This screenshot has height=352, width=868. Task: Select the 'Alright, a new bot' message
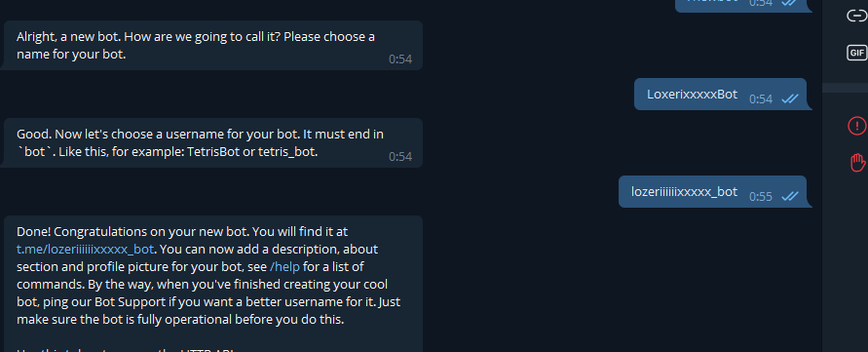pos(211,46)
